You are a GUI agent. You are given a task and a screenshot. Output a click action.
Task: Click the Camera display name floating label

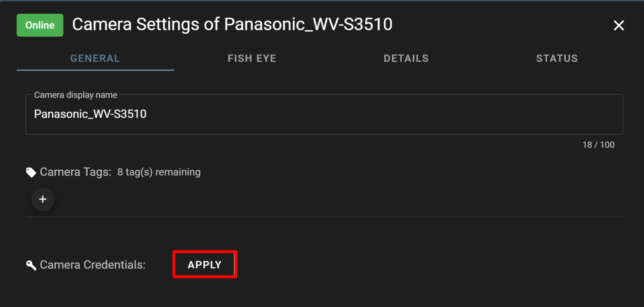click(75, 95)
